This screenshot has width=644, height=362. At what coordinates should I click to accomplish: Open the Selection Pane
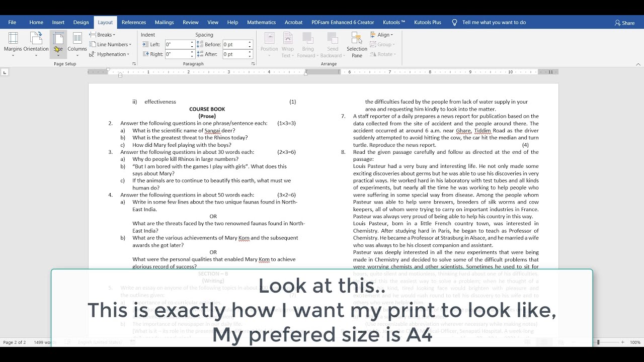coord(357,45)
